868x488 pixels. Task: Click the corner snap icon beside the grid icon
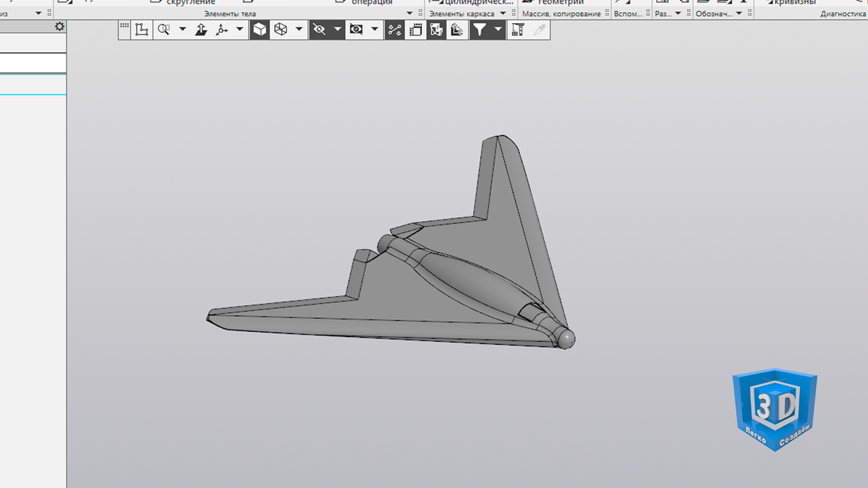click(142, 30)
